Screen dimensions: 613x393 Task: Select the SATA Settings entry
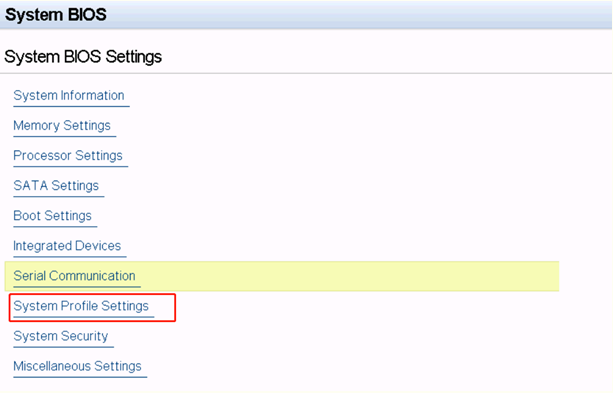point(56,186)
